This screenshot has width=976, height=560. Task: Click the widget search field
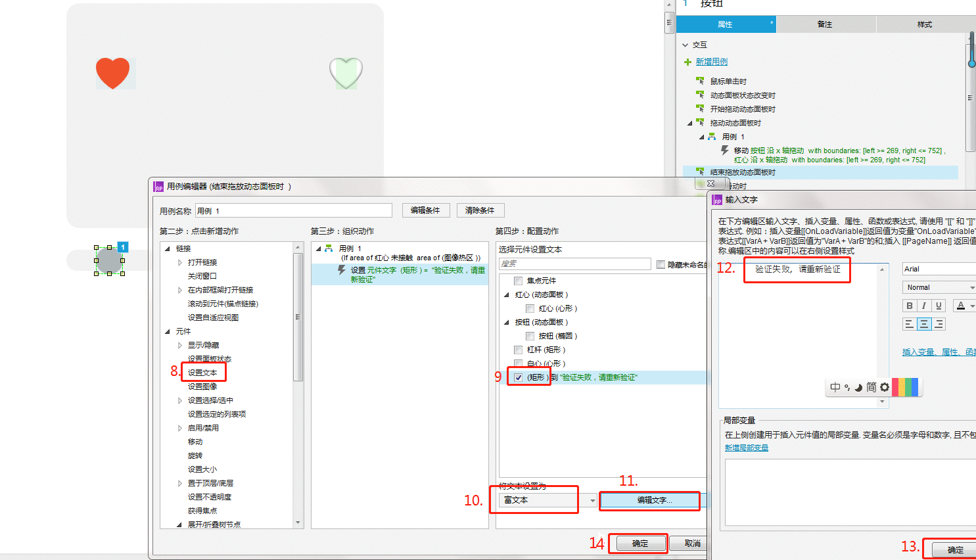tap(574, 264)
